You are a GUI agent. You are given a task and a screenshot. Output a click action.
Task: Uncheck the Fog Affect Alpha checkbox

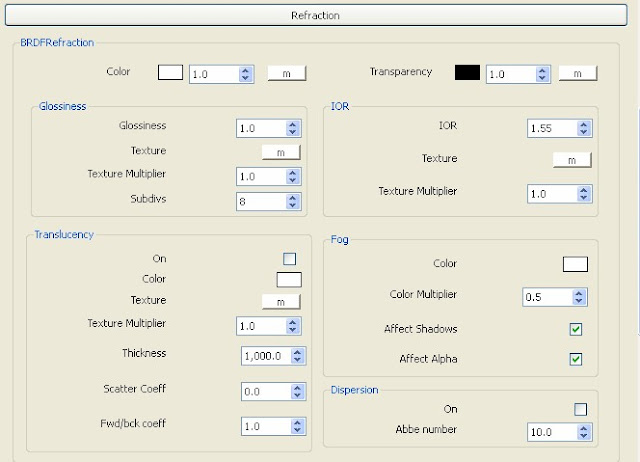click(576, 359)
